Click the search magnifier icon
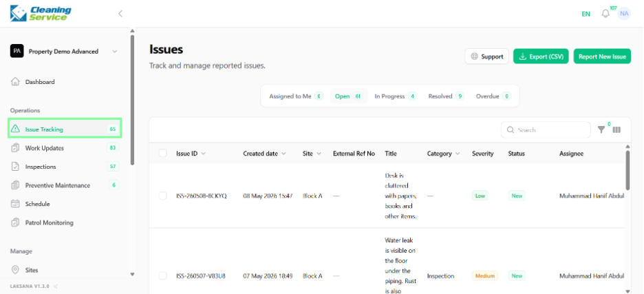Viewport: 644px width, 294px height. point(511,130)
